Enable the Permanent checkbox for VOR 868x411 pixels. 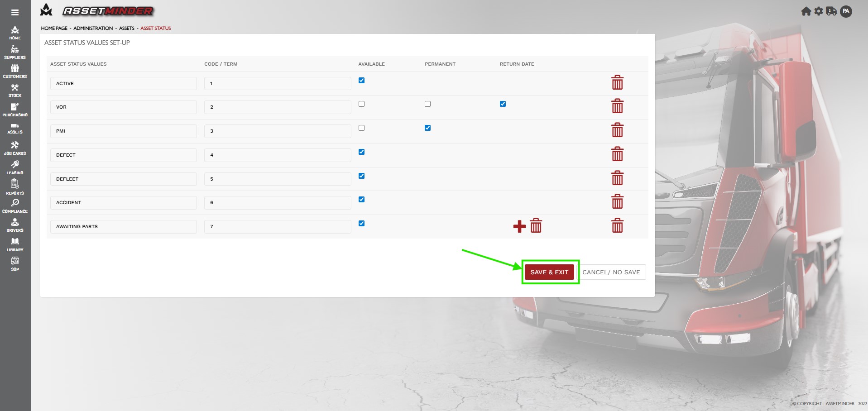[x=427, y=104]
